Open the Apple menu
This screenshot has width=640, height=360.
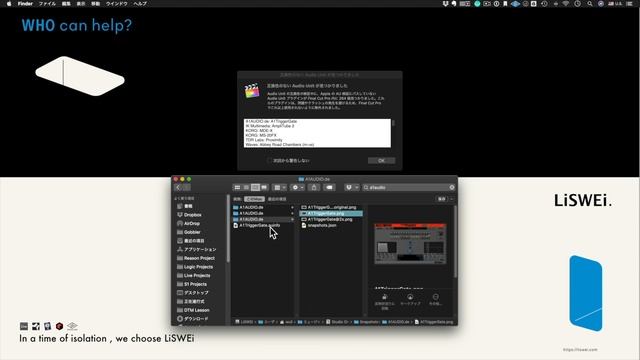(x=9, y=4)
